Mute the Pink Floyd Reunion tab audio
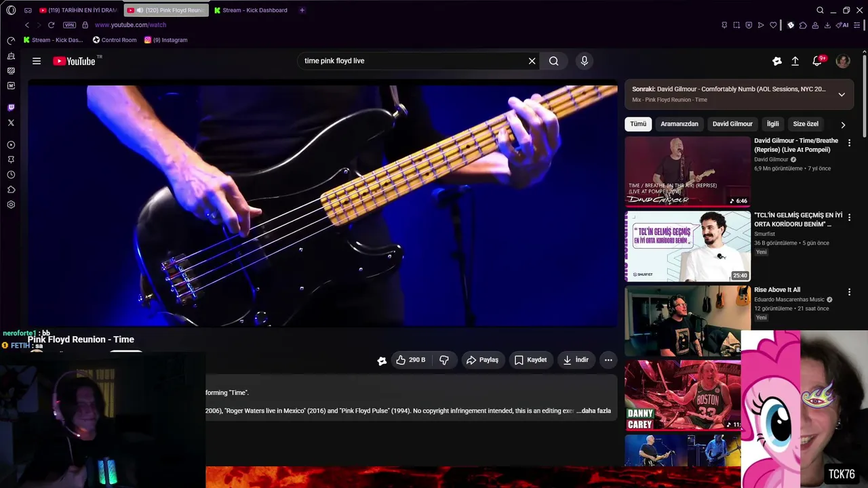 [140, 10]
